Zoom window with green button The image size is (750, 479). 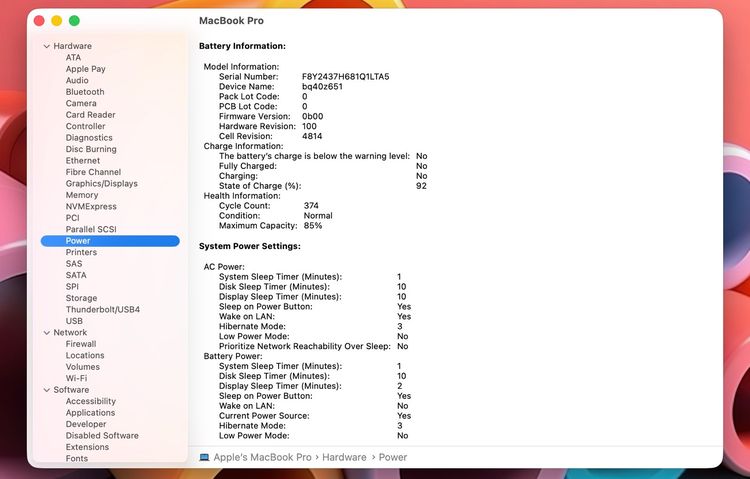click(x=74, y=21)
